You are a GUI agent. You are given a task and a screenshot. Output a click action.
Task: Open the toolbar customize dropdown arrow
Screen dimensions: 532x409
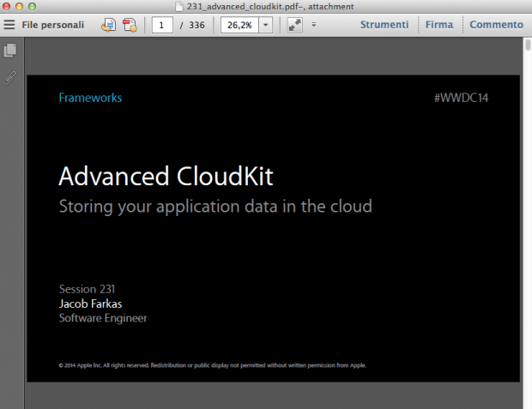[x=314, y=25]
